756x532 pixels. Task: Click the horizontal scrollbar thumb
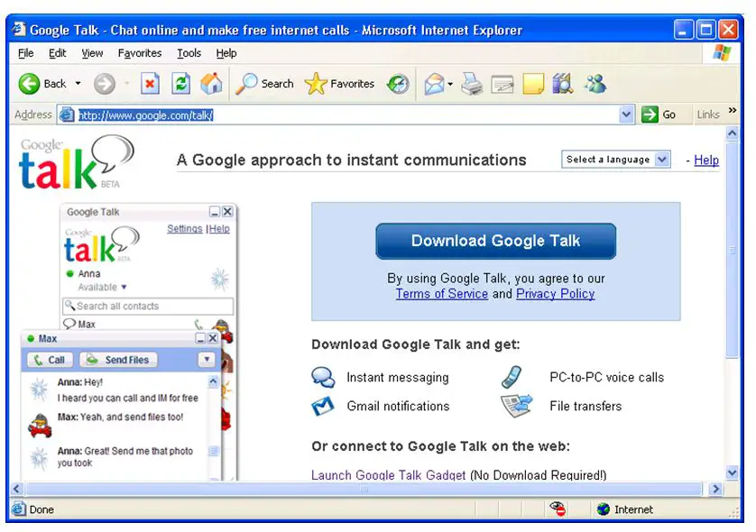364,489
